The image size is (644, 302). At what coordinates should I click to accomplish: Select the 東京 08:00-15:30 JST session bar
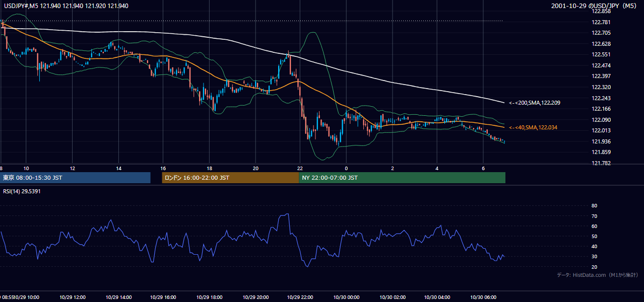click(76, 178)
